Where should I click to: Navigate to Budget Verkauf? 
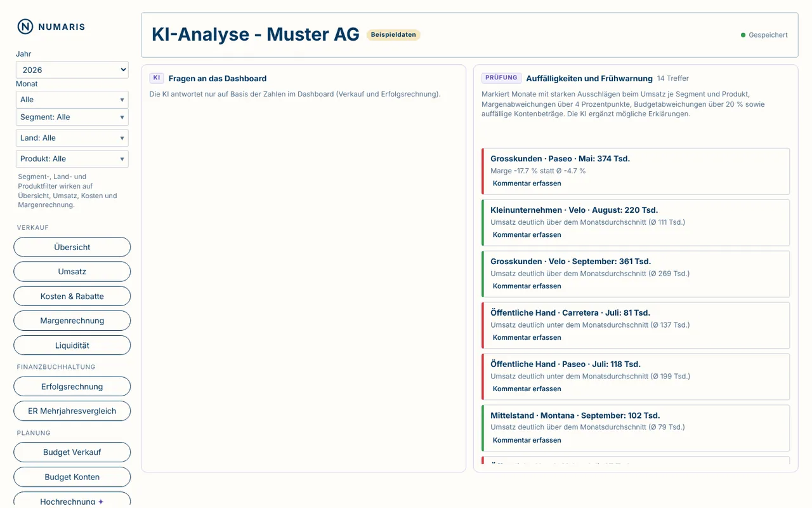click(72, 452)
